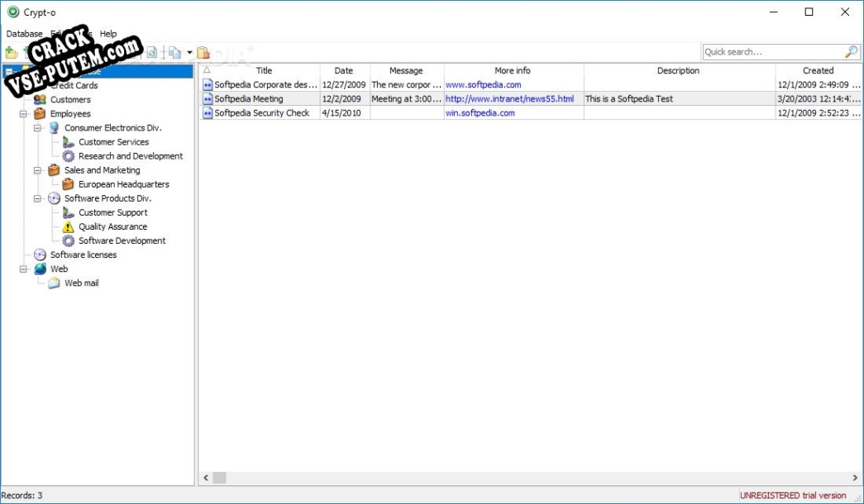Click the Web globe icon
Screen dimensions: 864x504
(x=40, y=269)
